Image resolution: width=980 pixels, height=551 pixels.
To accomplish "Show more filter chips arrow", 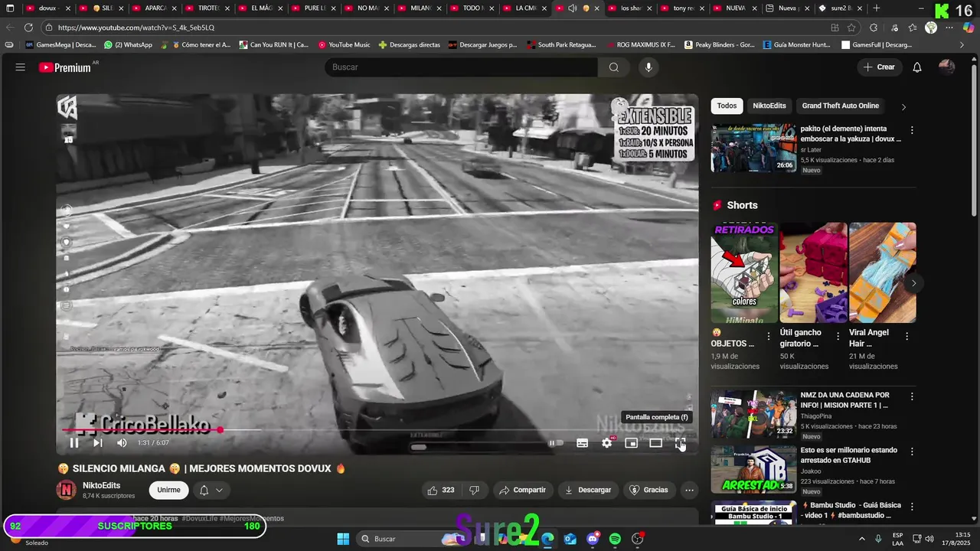I will 903,106.
